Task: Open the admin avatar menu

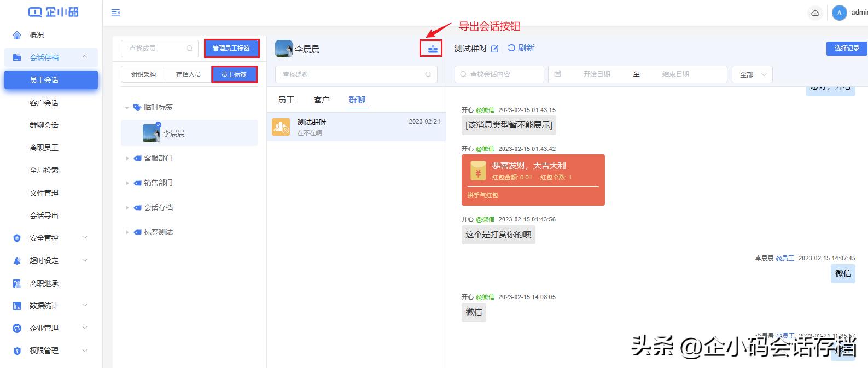Action: pyautogui.click(x=839, y=13)
